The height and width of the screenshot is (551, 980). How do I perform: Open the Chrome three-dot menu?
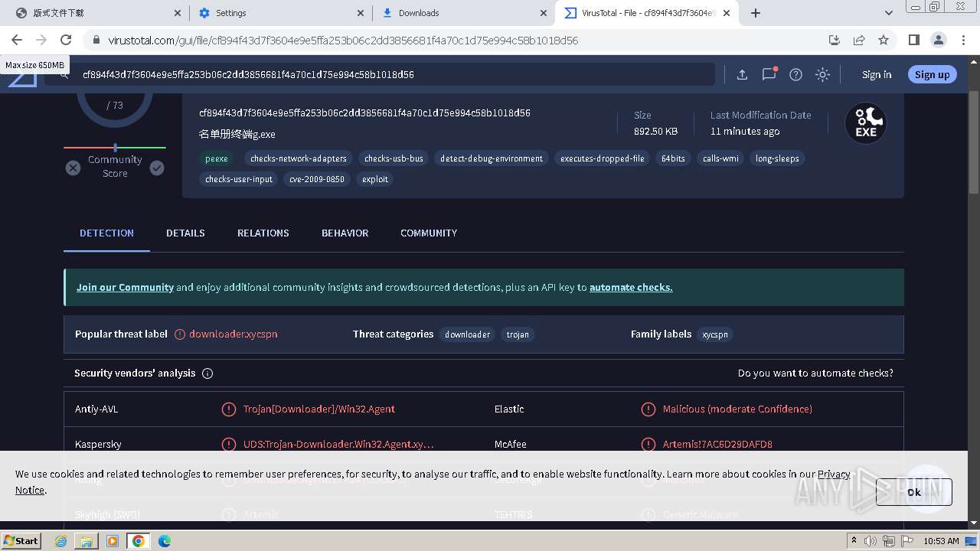point(964,40)
